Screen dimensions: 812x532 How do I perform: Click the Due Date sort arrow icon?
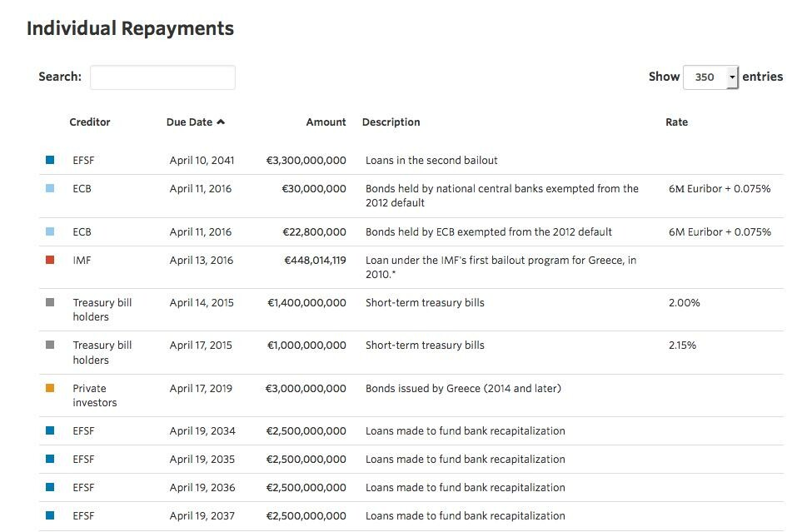point(221,122)
